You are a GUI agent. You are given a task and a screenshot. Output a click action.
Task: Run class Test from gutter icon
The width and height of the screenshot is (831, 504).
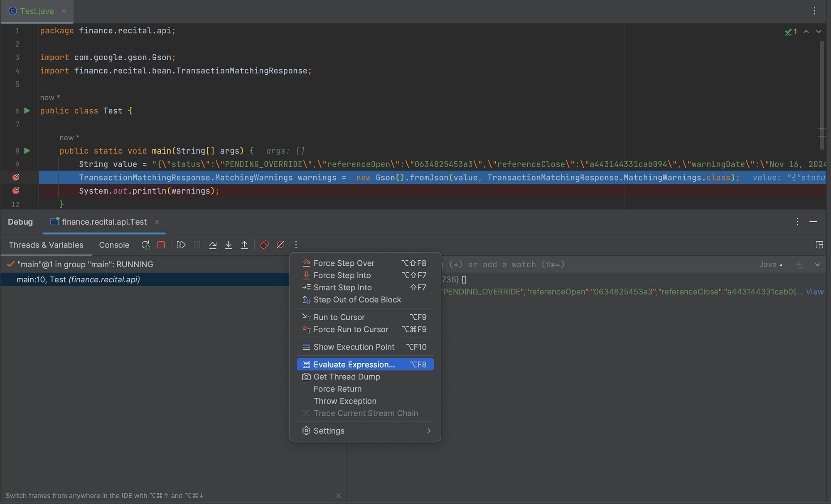coord(27,111)
